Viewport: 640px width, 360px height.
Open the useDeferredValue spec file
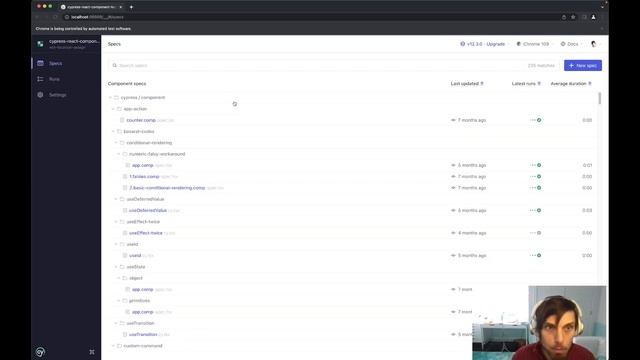coord(154,211)
